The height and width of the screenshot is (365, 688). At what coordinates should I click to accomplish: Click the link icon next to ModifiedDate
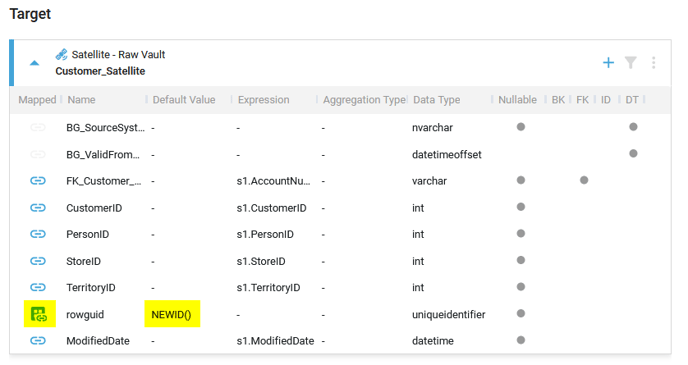pos(38,340)
